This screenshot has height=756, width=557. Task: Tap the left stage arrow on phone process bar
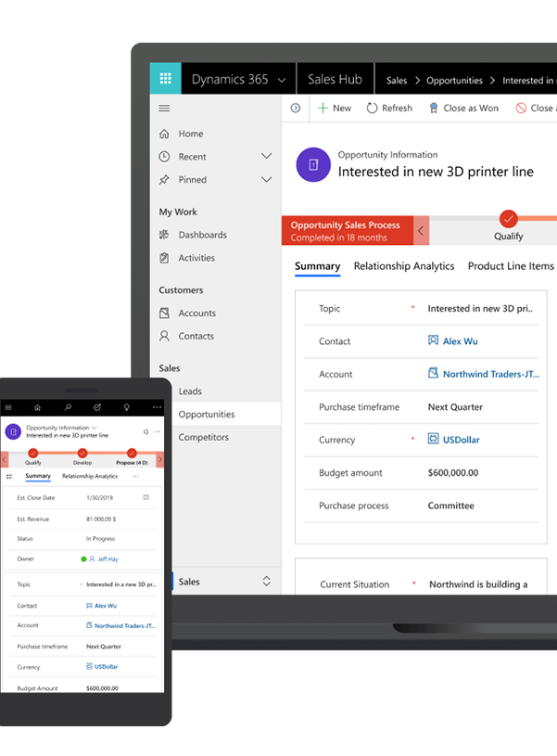point(4,459)
